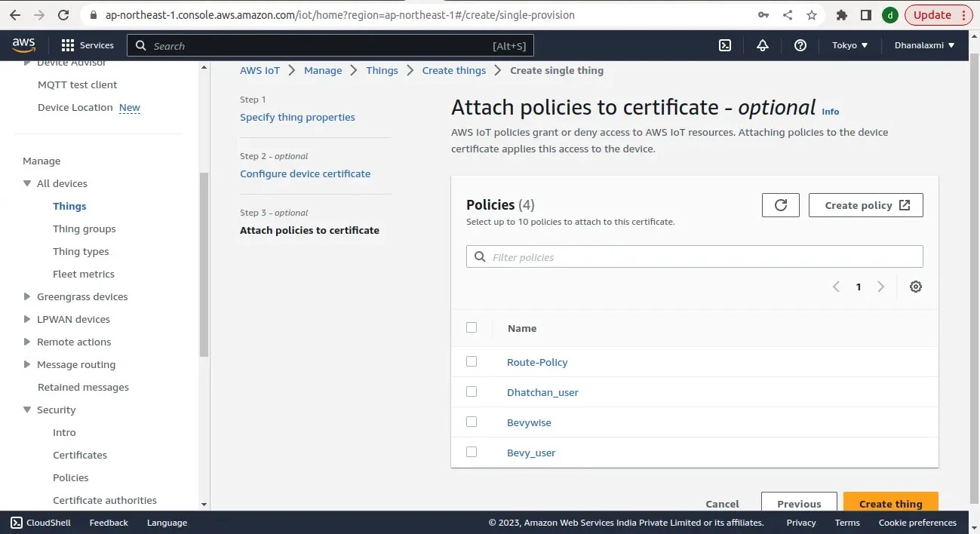
Task: Click the Chrome Update button
Action: point(939,15)
